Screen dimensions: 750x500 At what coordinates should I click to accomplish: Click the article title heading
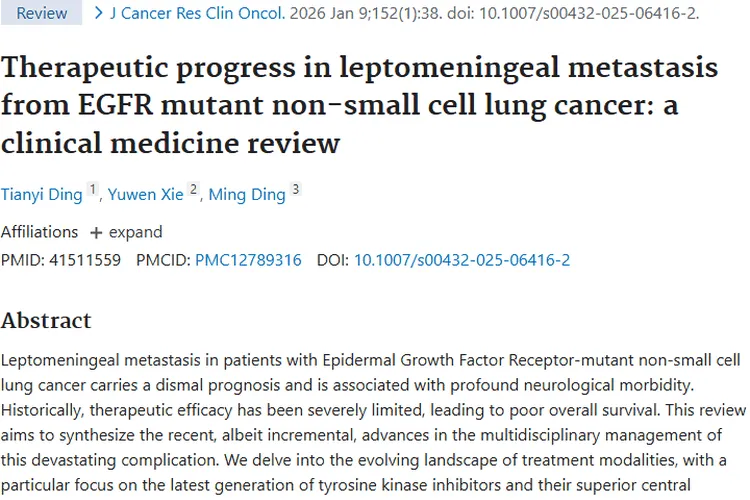[x=359, y=105]
